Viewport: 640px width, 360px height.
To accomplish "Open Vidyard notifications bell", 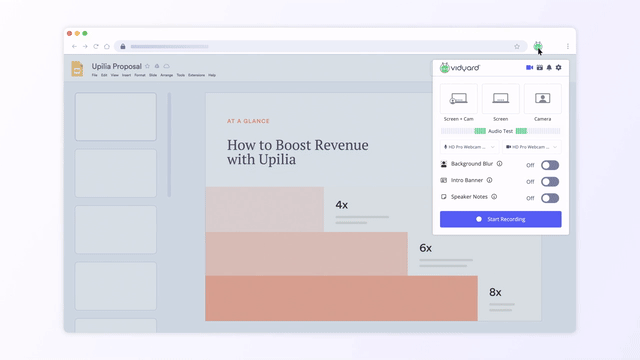I will tap(549, 67).
